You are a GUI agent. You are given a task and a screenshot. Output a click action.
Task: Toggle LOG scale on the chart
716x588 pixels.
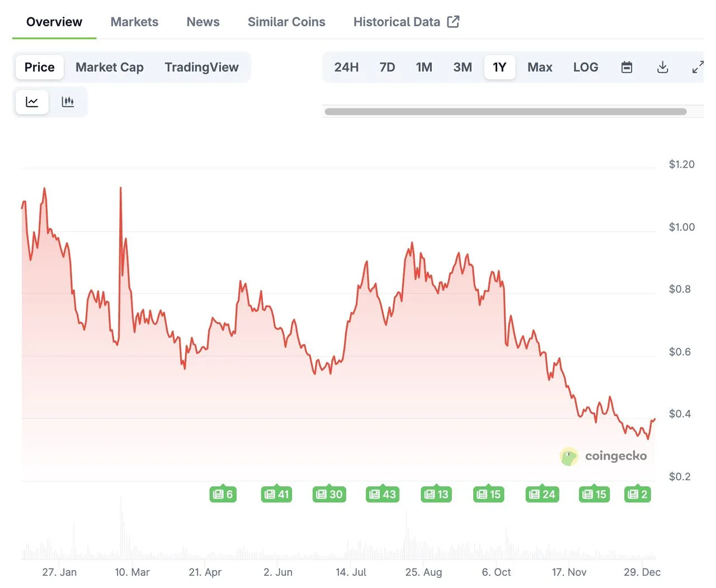pyautogui.click(x=585, y=67)
